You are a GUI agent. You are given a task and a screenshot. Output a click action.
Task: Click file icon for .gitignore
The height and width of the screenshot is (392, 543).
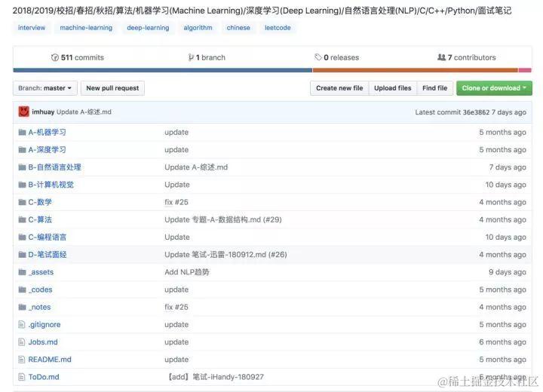click(x=21, y=324)
